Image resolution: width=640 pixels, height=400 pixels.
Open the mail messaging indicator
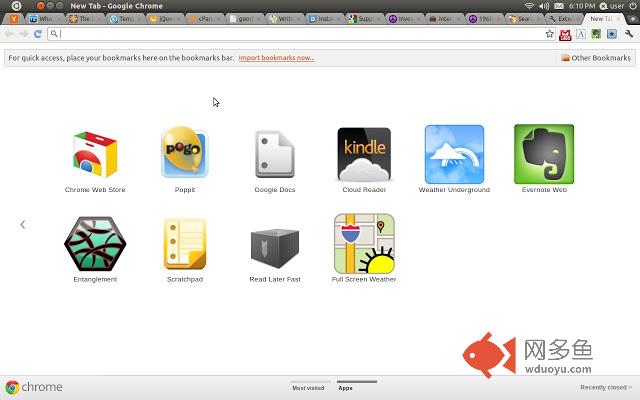pos(559,6)
